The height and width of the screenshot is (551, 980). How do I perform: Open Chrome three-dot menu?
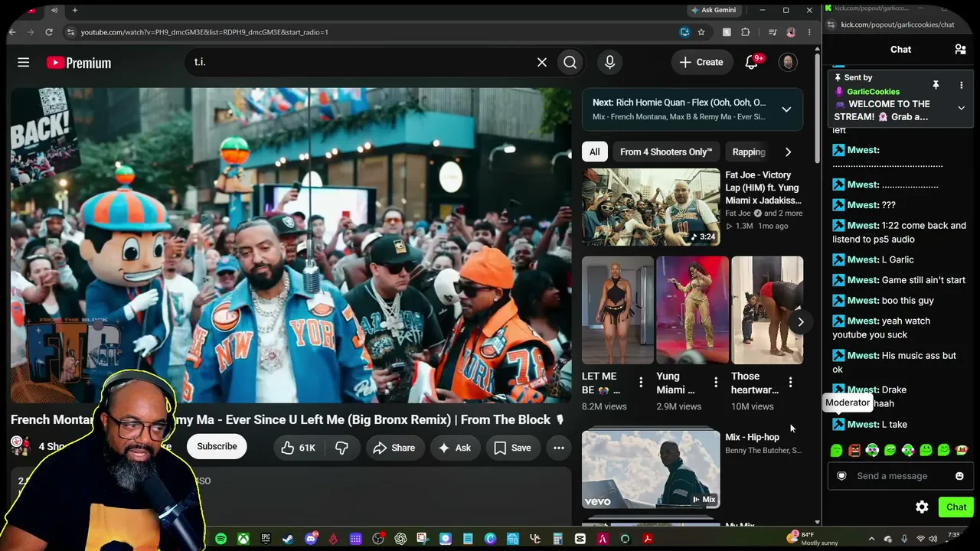[809, 32]
